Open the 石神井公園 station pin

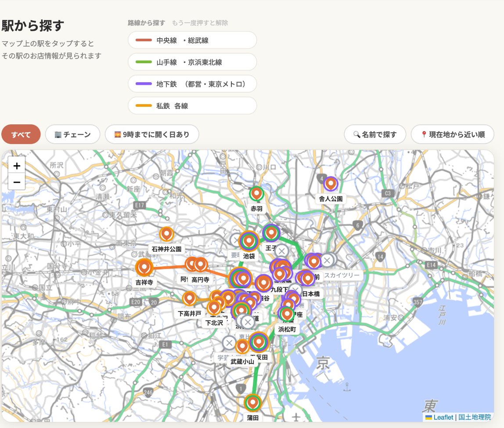tap(166, 234)
